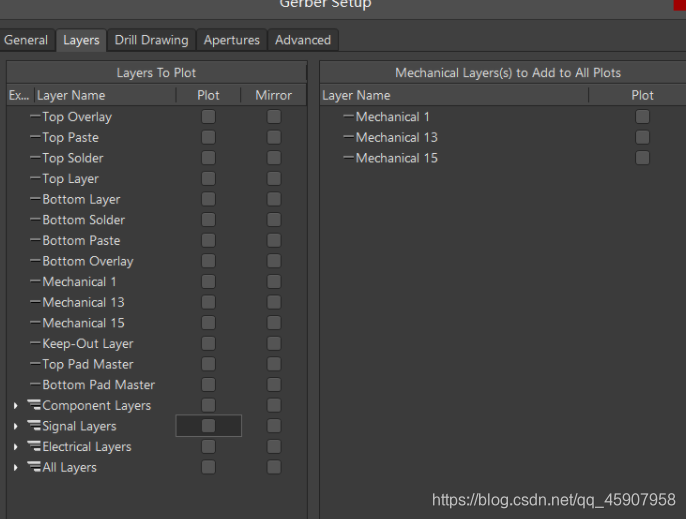Open the Drill Drawing tab

click(x=151, y=40)
